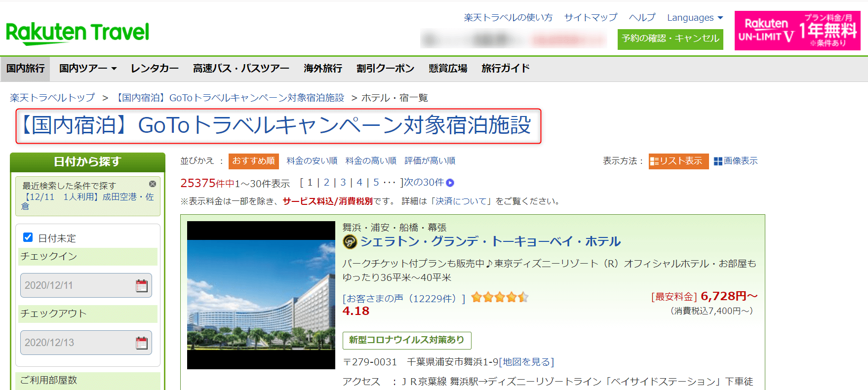Open the recent search 成田空港・佐倉 link
Image resolution: width=868 pixels, height=390 pixels.
pyautogui.click(x=88, y=201)
